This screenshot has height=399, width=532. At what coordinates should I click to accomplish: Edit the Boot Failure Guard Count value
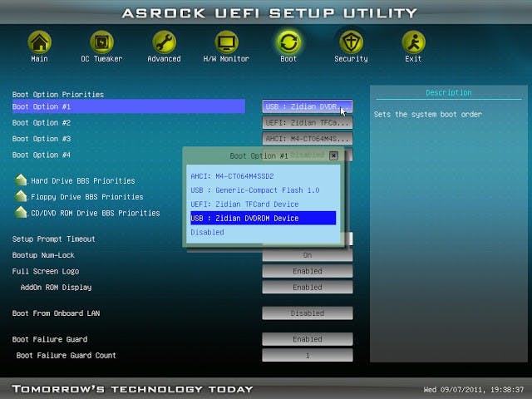tap(308, 355)
